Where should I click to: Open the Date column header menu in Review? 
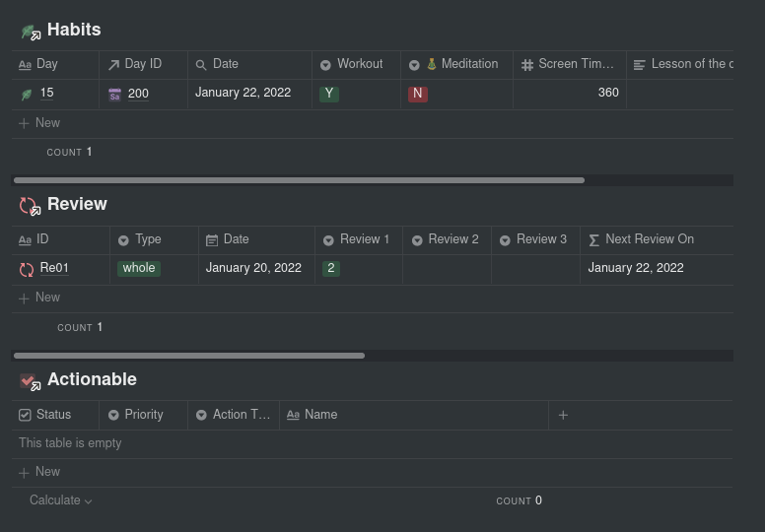(x=256, y=240)
